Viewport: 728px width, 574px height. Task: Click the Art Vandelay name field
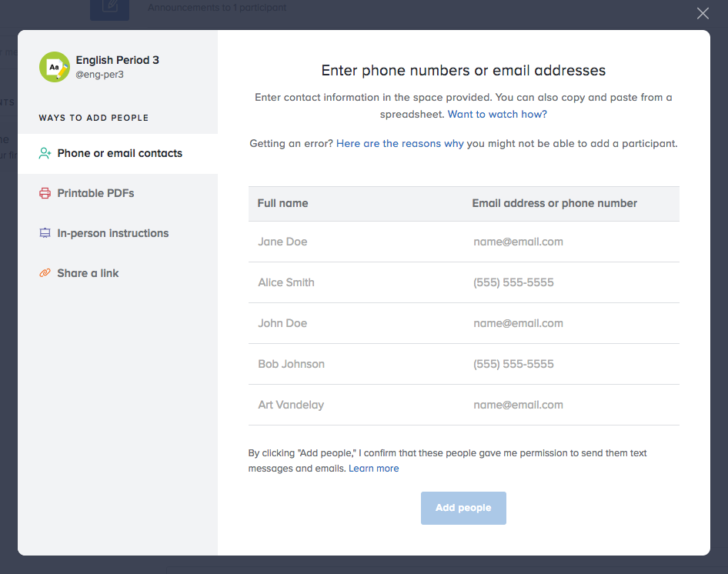point(356,405)
